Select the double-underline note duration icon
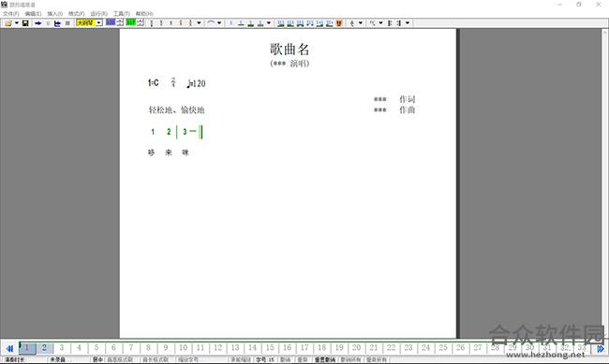The image size is (609, 364). (250, 23)
